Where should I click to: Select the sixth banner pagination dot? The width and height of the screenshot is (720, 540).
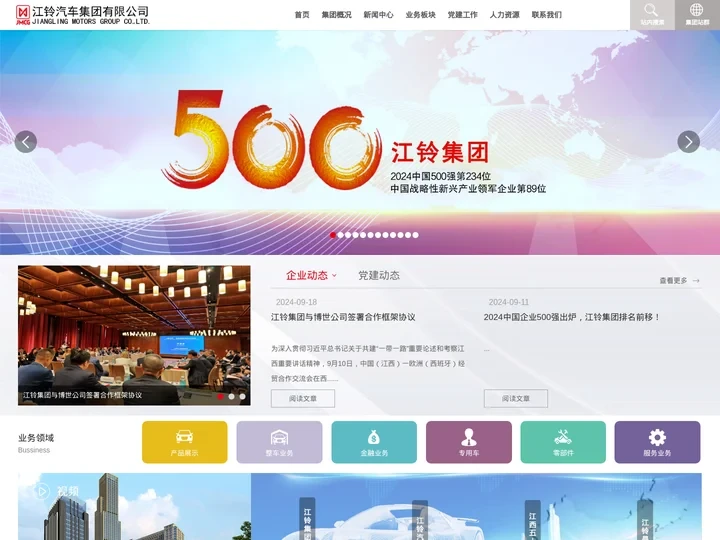[370, 235]
